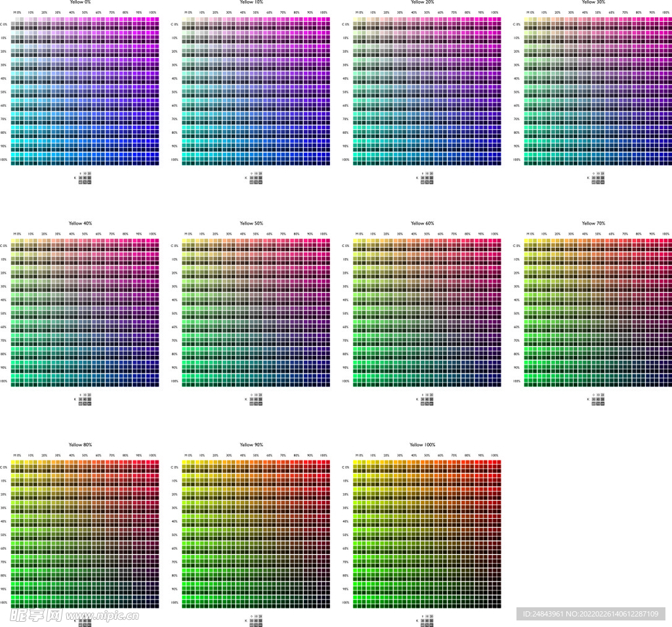
Task: Pick top-left yellow swatch in Yellow 90% chart
Action: point(186,463)
